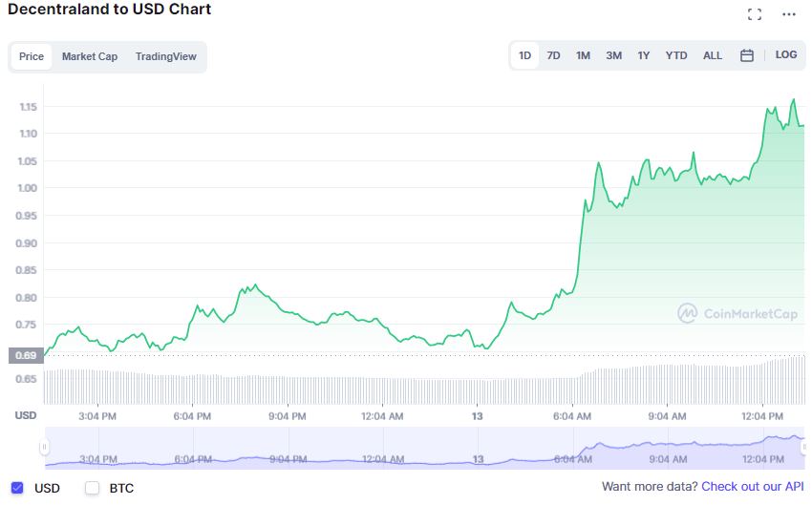The height and width of the screenshot is (505, 812).
Task: Open the three-dot more options menu
Action: pos(789,14)
